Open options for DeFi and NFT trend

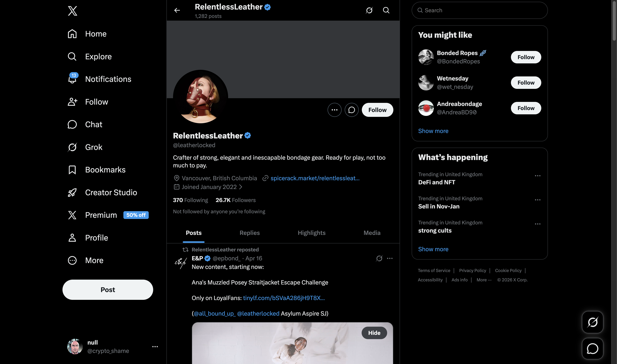pos(537,176)
